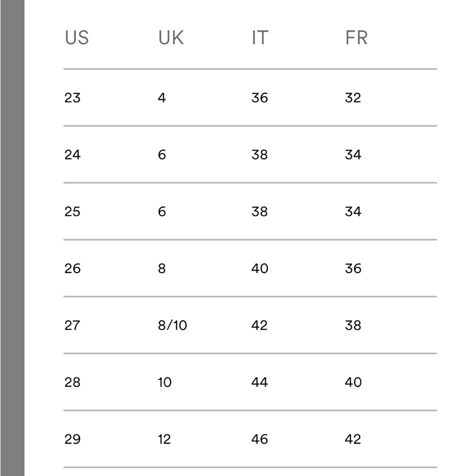Select US size 26 cell
The image size is (476, 476).
coord(72,268)
